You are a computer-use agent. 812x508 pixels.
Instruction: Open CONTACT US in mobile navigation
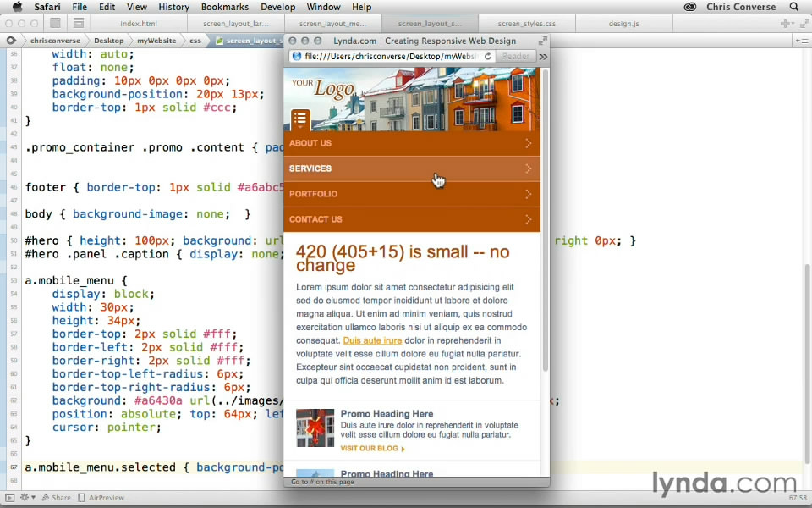pyautogui.click(x=412, y=219)
